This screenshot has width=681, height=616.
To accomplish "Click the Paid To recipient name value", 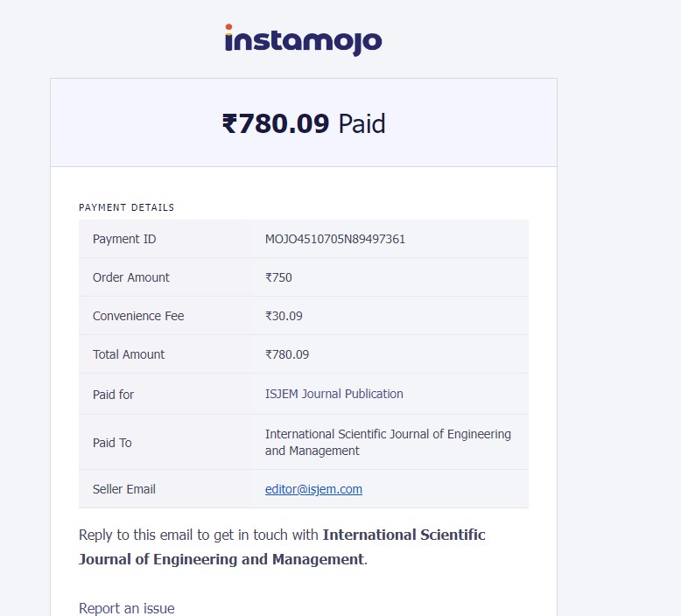I will pos(388,443).
